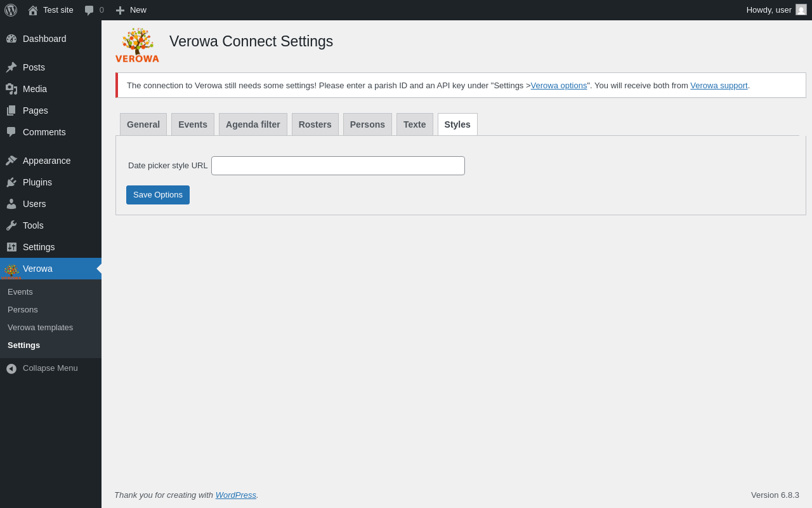Click the comments bubble in admin bar
This screenshot has width=812, height=508.
(94, 10)
